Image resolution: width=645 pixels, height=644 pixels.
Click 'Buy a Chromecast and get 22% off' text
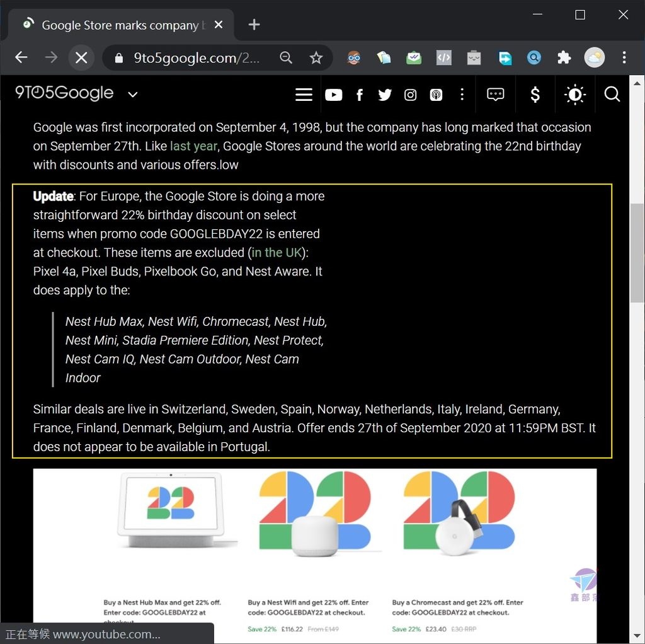tap(457, 607)
